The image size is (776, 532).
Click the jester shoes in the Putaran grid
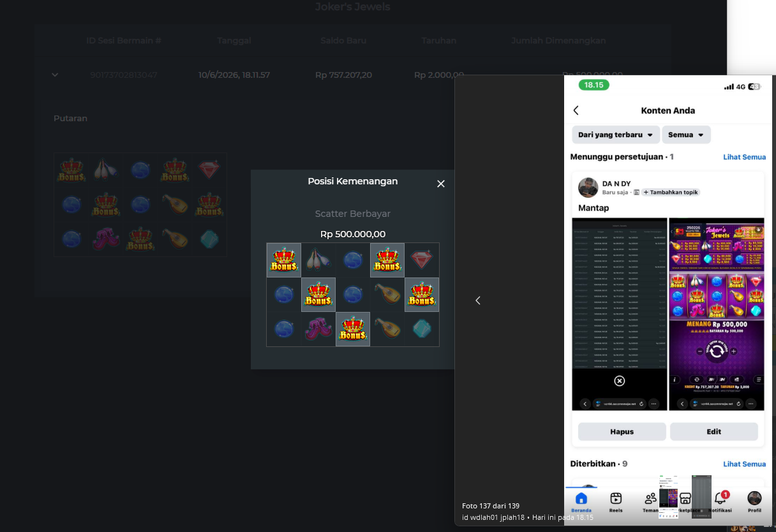tap(106, 239)
